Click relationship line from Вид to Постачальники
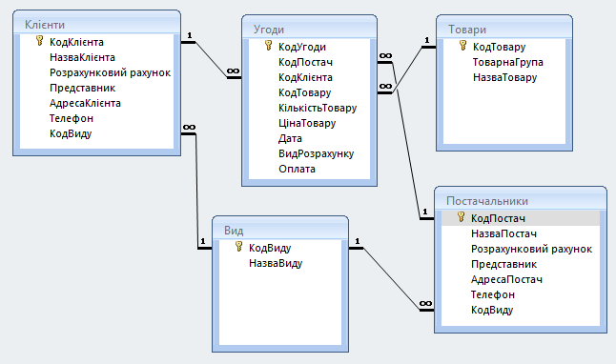The height and width of the screenshot is (364, 616). [391, 279]
